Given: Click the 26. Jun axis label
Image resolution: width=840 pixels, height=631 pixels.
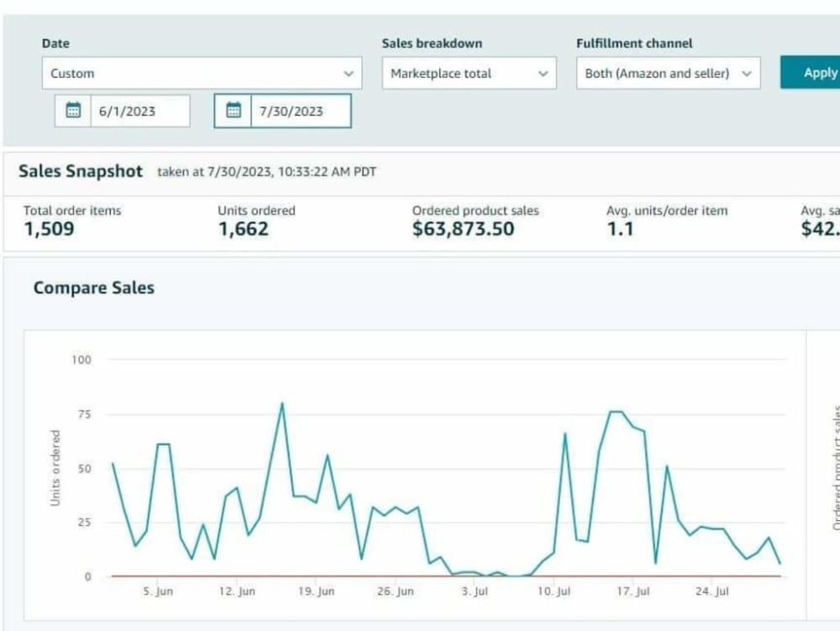Looking at the screenshot, I should coord(396,592).
